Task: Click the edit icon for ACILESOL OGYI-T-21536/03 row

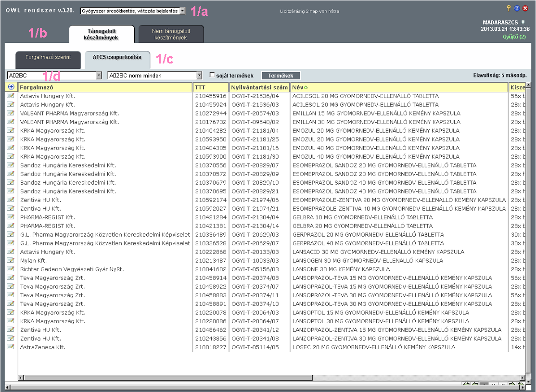Action: coord(11,104)
